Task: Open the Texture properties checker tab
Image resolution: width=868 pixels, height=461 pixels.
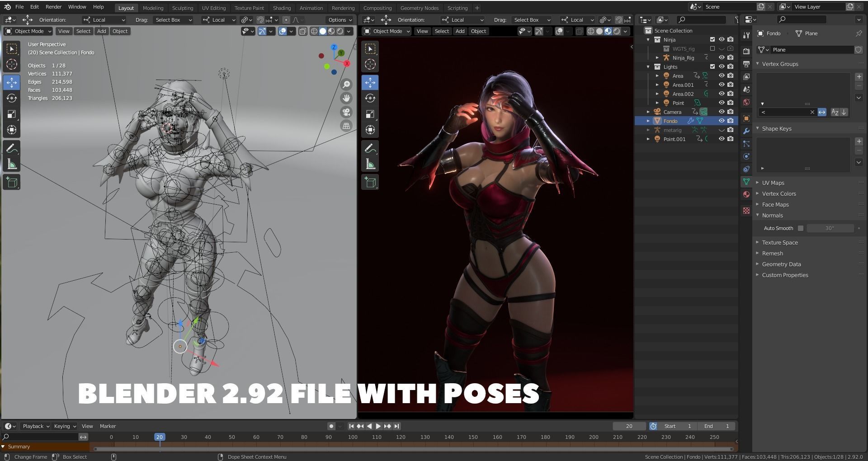Action: click(746, 211)
